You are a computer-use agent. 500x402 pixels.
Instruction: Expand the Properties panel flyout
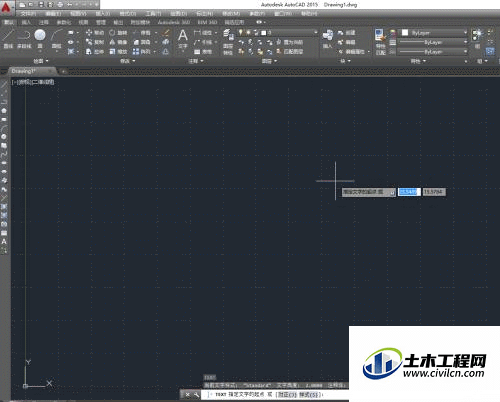(418, 61)
